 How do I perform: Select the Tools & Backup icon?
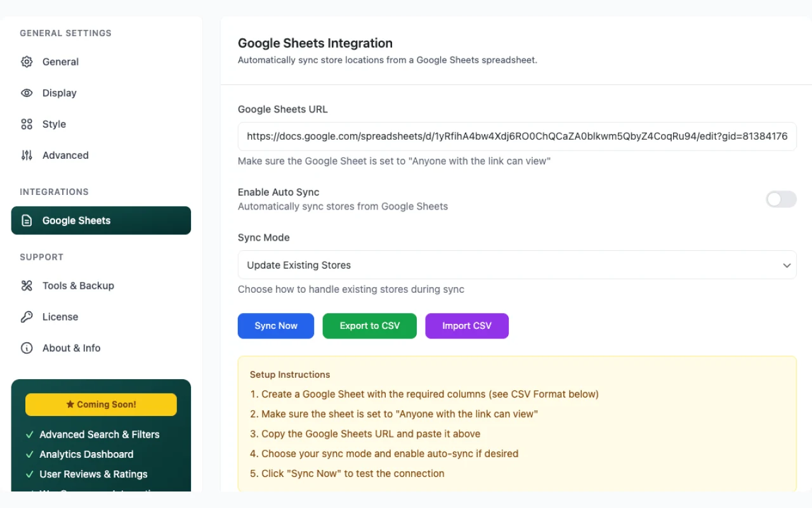tap(27, 286)
